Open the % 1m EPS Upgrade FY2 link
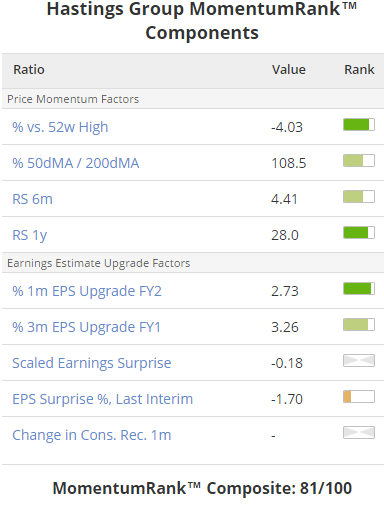This screenshot has height=505, width=384. pos(87,291)
